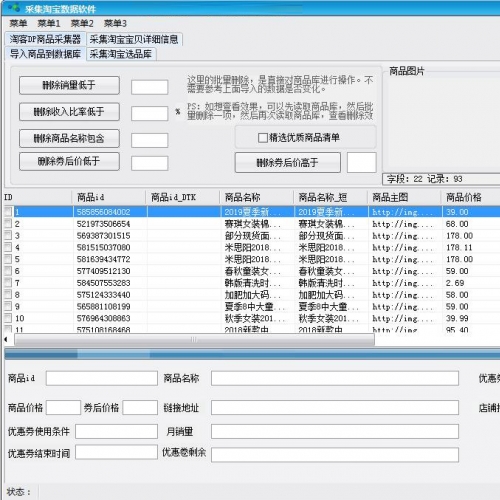Click the scroll-left arrow of the table
The height and width of the screenshot is (500, 500).
click(6, 339)
